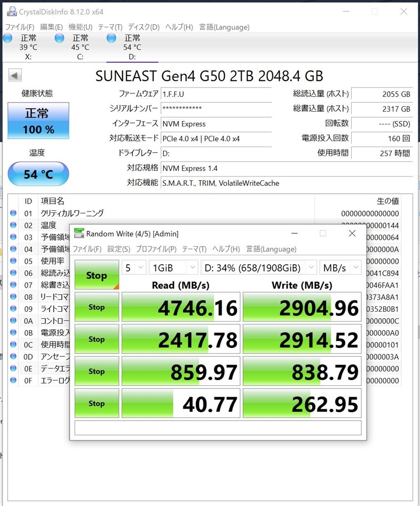420x506 pixels.
Task: Click the 正常 100 % health status button
Action: (x=39, y=121)
